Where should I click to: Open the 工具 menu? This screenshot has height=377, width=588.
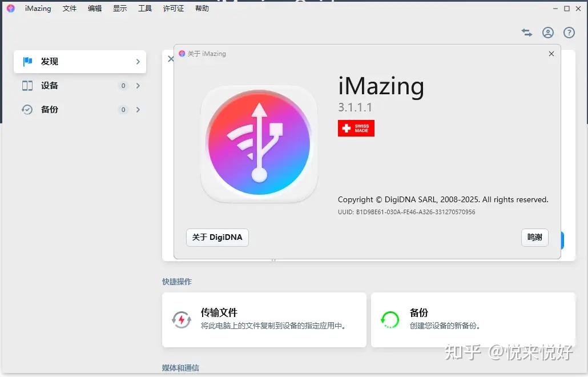pyautogui.click(x=144, y=8)
